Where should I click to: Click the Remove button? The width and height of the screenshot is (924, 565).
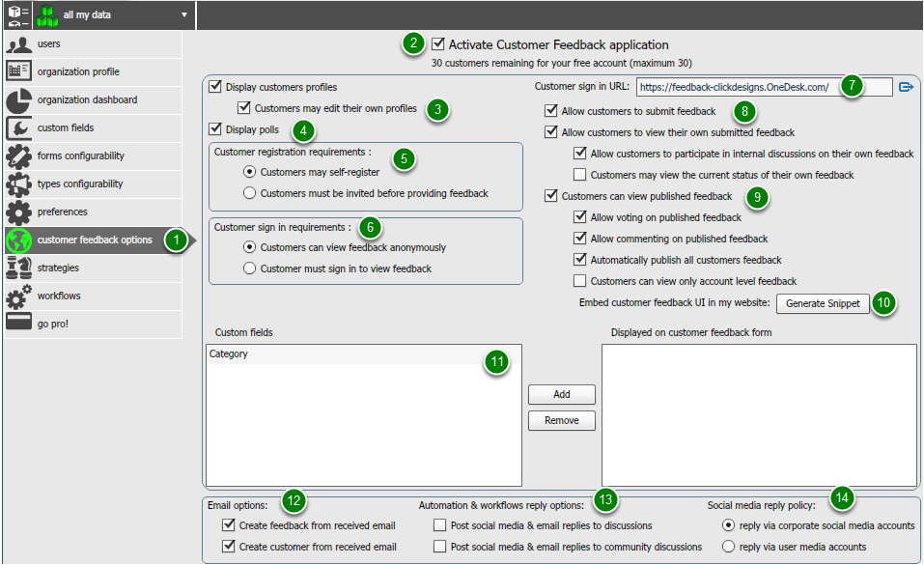pyautogui.click(x=562, y=420)
